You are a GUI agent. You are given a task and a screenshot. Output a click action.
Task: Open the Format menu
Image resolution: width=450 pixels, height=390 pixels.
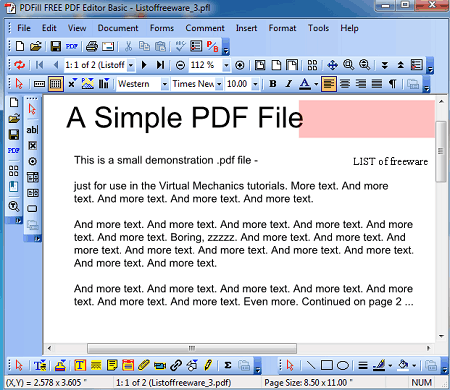pyautogui.click(x=282, y=28)
